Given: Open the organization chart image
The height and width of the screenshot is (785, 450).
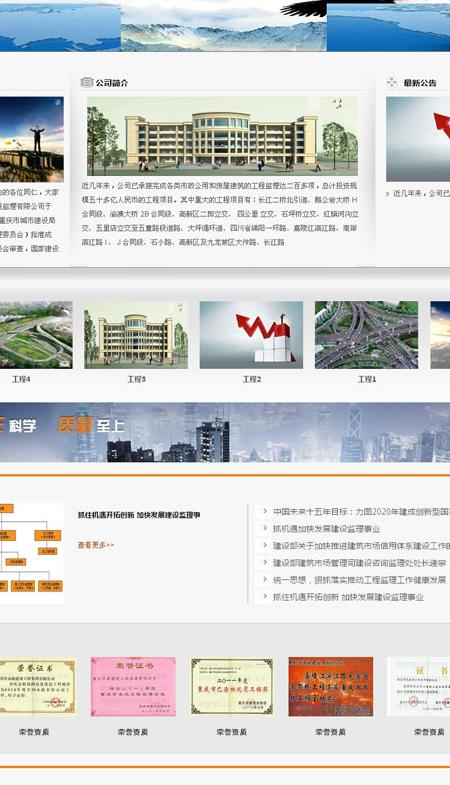Looking at the screenshot, I should (x=32, y=553).
